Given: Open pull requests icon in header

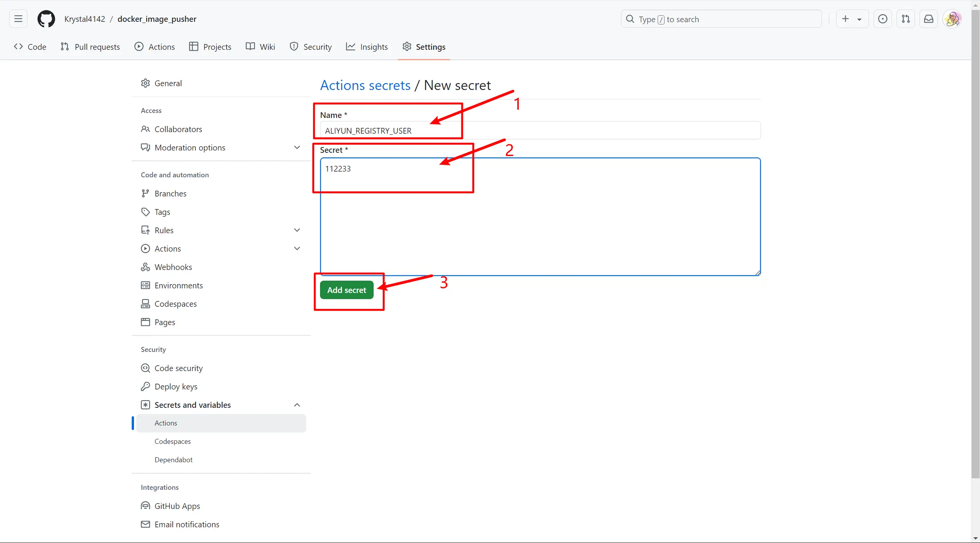Looking at the screenshot, I should 905,19.
